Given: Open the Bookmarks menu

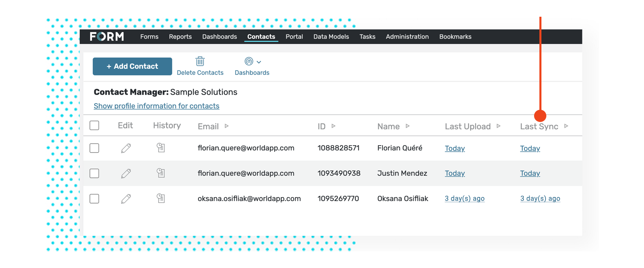Looking at the screenshot, I should click(x=455, y=37).
